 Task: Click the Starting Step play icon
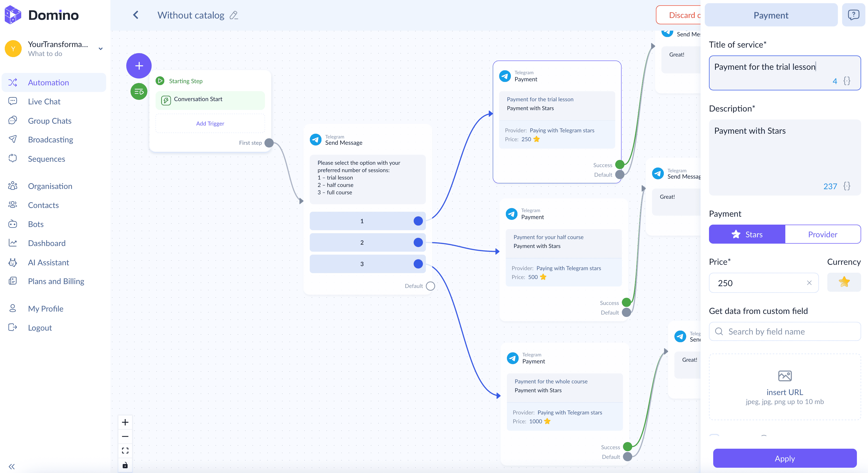[x=160, y=81]
